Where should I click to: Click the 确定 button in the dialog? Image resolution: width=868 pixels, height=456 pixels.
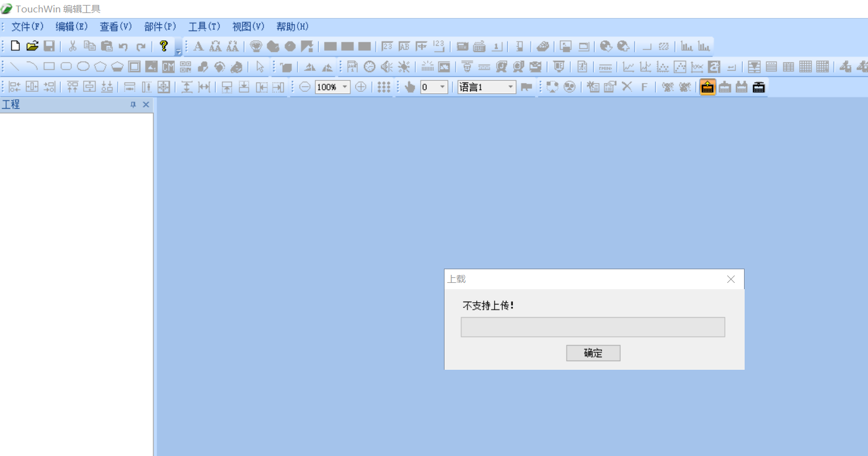(x=593, y=353)
